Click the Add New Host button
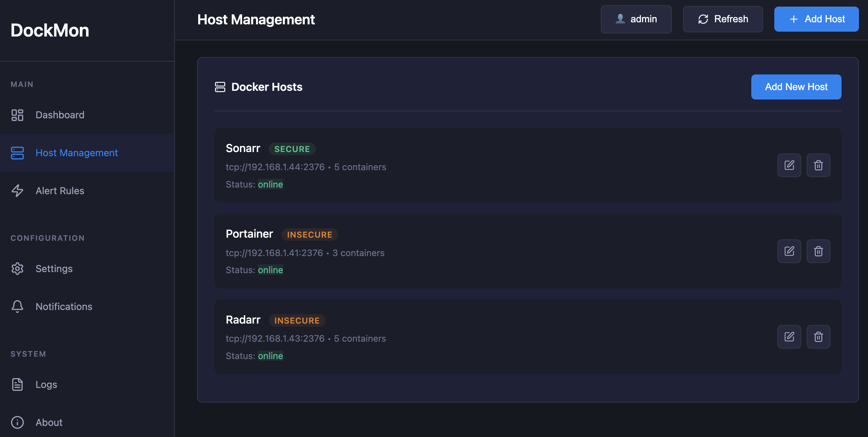The height and width of the screenshot is (437, 868). click(x=796, y=87)
